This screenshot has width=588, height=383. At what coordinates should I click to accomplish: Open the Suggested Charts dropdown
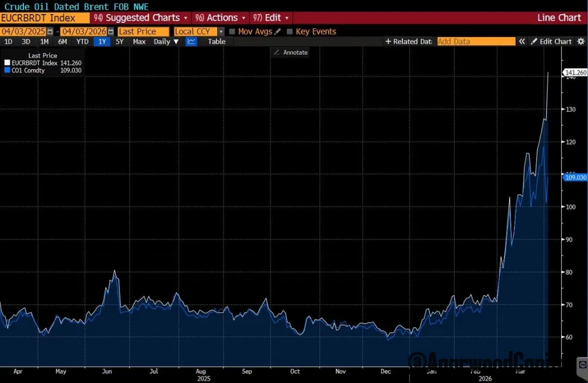coord(140,17)
